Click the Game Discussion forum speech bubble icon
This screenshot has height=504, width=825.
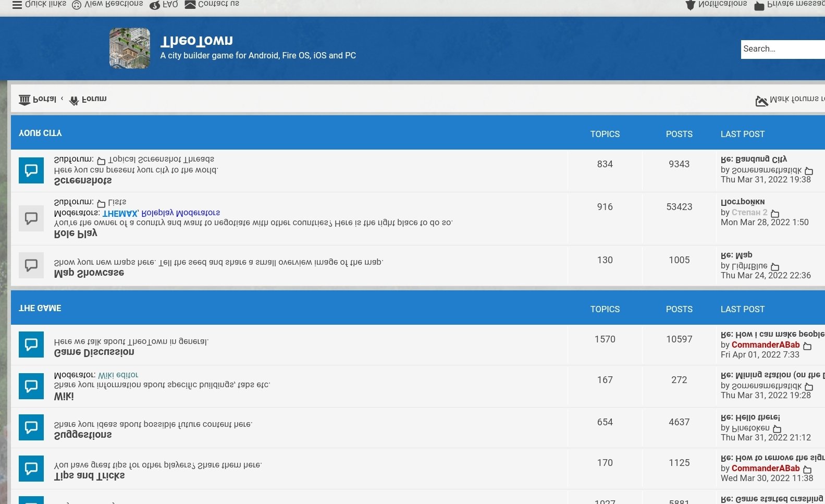click(x=31, y=345)
